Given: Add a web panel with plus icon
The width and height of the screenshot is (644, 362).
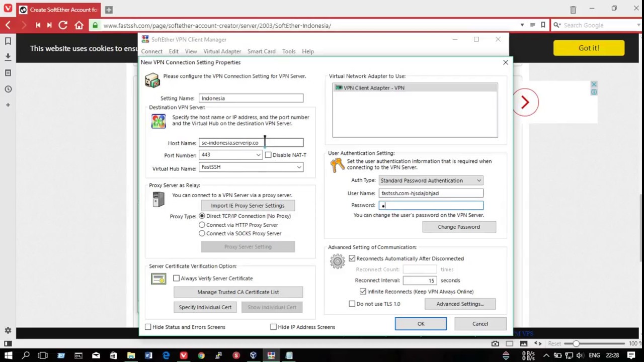Looking at the screenshot, I should click(8, 105).
